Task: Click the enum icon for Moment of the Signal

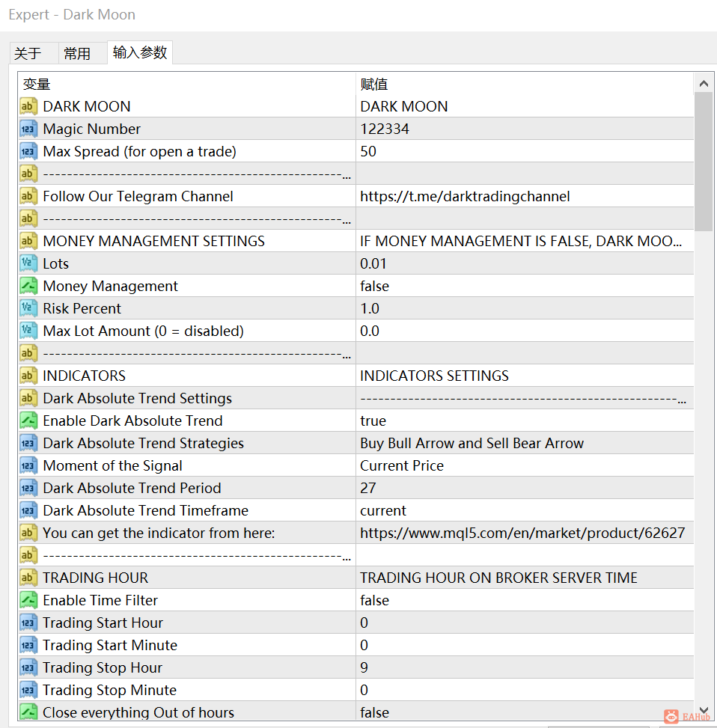Action: click(x=28, y=465)
